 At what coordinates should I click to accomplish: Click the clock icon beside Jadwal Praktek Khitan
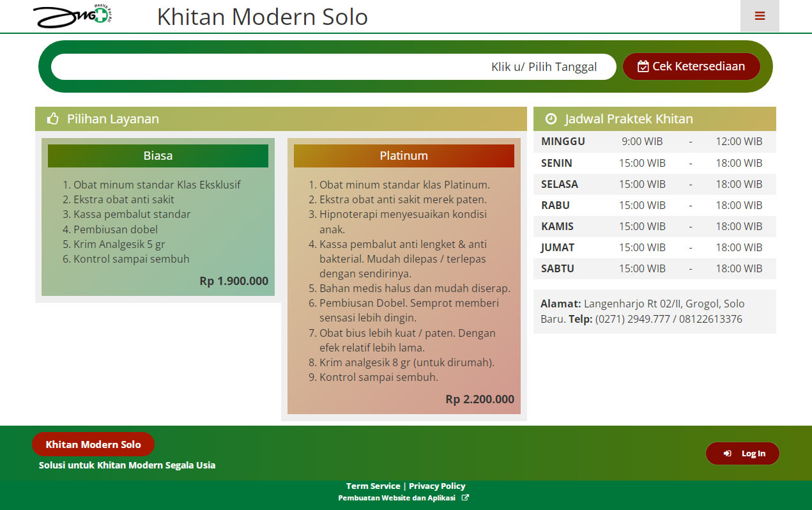pyautogui.click(x=551, y=119)
